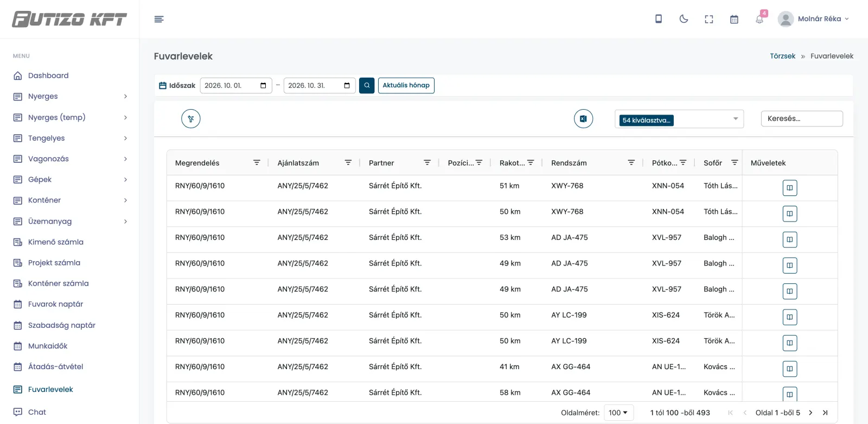
Task: Filter the Megrendelés column
Action: point(257,162)
